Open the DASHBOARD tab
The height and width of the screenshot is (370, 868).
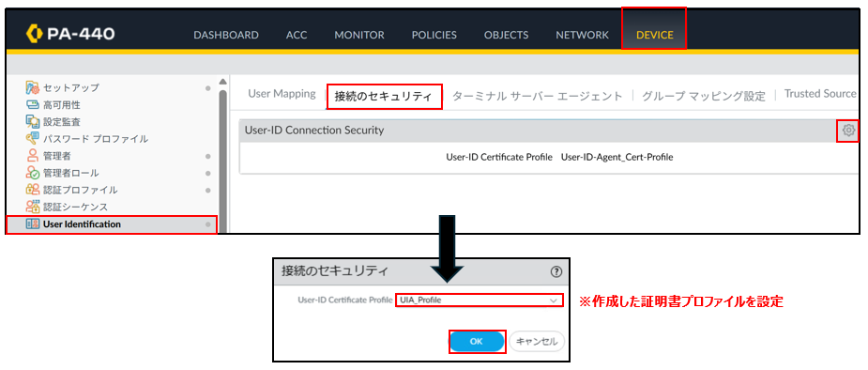(226, 35)
